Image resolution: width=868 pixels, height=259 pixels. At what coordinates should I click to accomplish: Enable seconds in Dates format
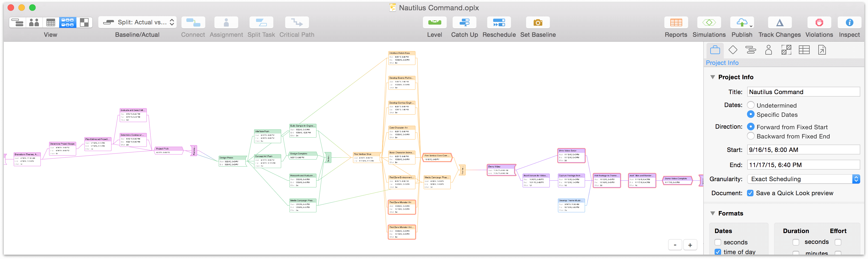point(718,242)
